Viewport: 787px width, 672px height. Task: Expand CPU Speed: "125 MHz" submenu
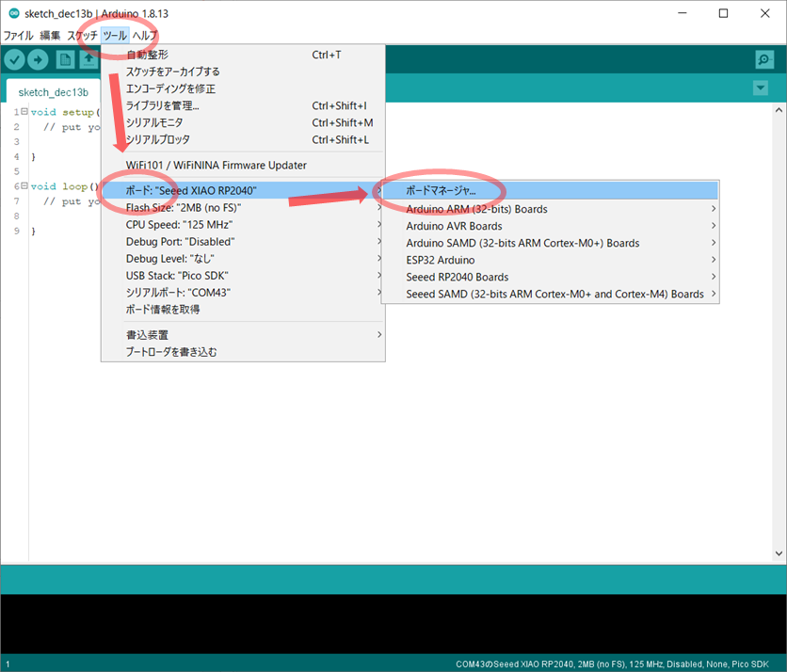point(243,225)
